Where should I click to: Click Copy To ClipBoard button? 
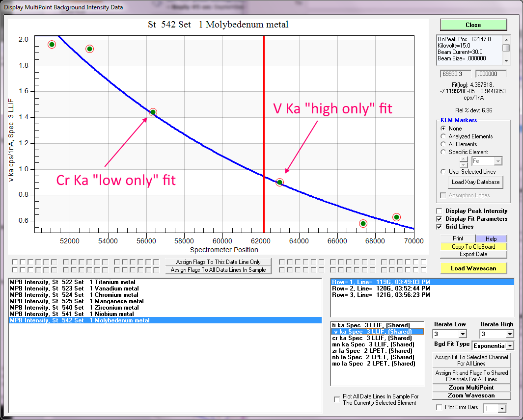[x=473, y=246]
